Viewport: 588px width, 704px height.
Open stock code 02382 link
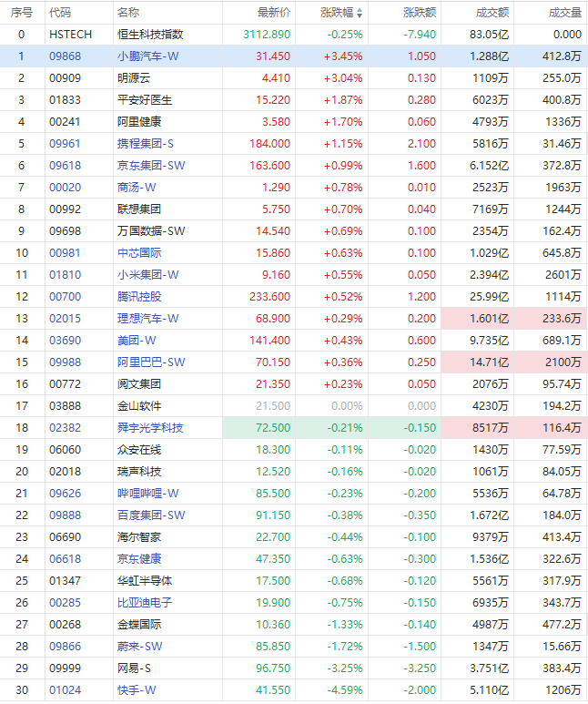pos(66,428)
